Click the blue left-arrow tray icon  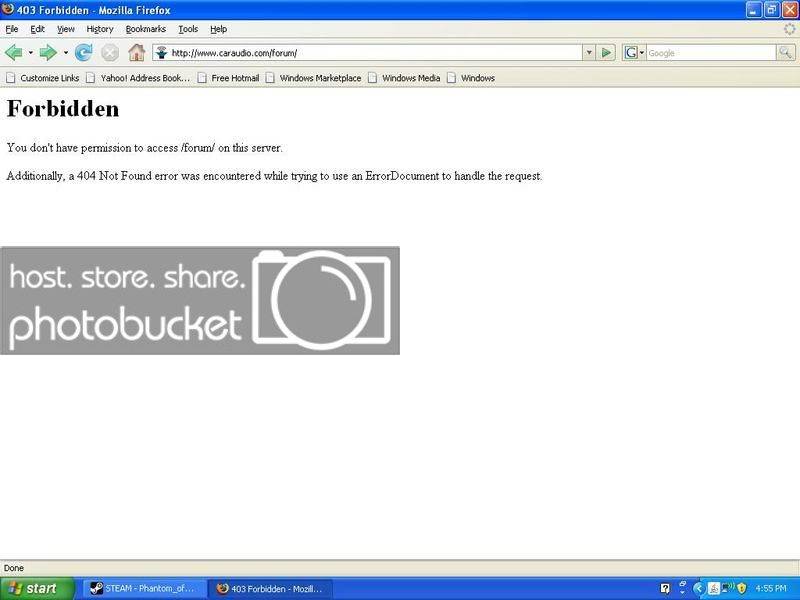[699, 588]
